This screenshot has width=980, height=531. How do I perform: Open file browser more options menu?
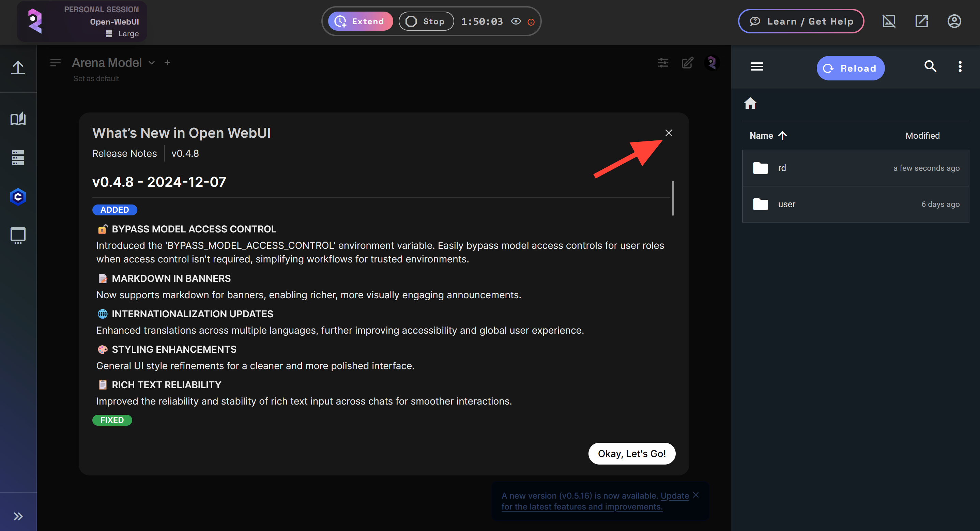(x=960, y=66)
